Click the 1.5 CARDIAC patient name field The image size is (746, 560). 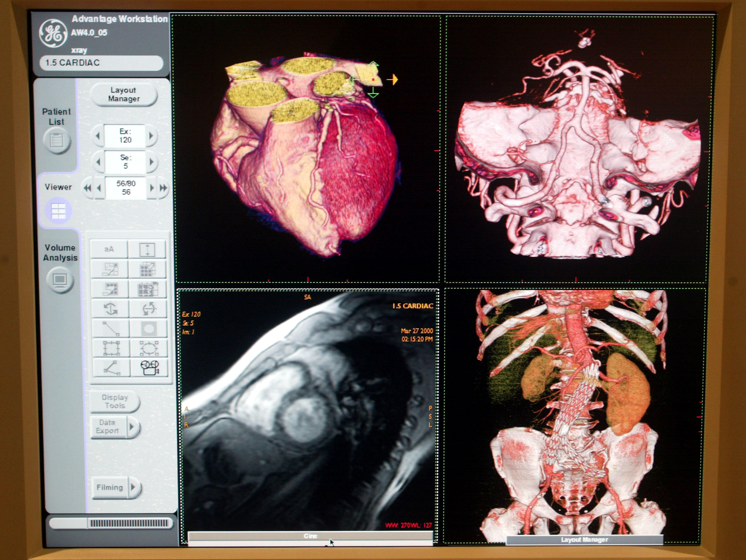[x=101, y=63]
